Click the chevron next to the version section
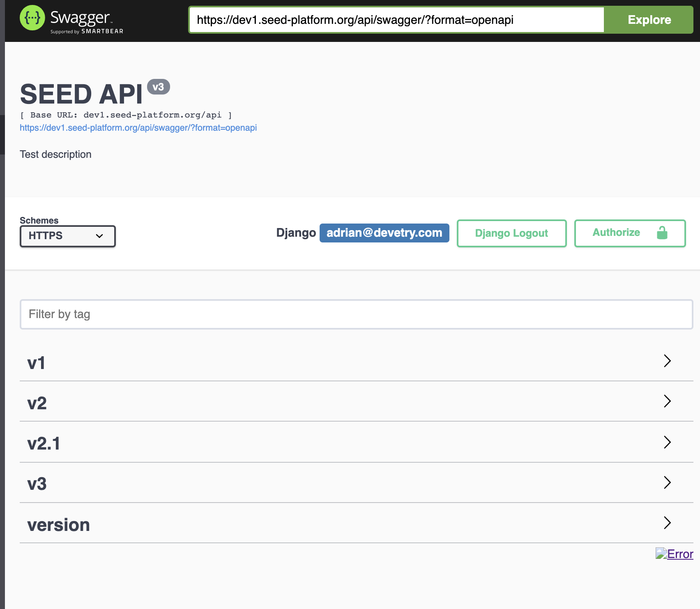The image size is (700, 609). click(x=667, y=524)
